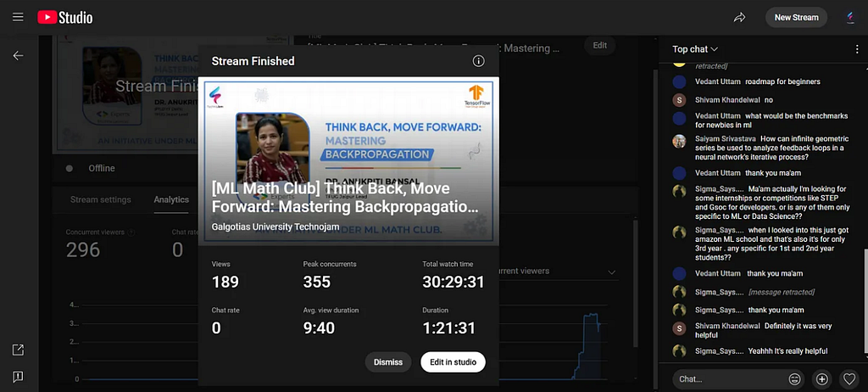Open the send feedback icon in sidebar

tap(18, 377)
